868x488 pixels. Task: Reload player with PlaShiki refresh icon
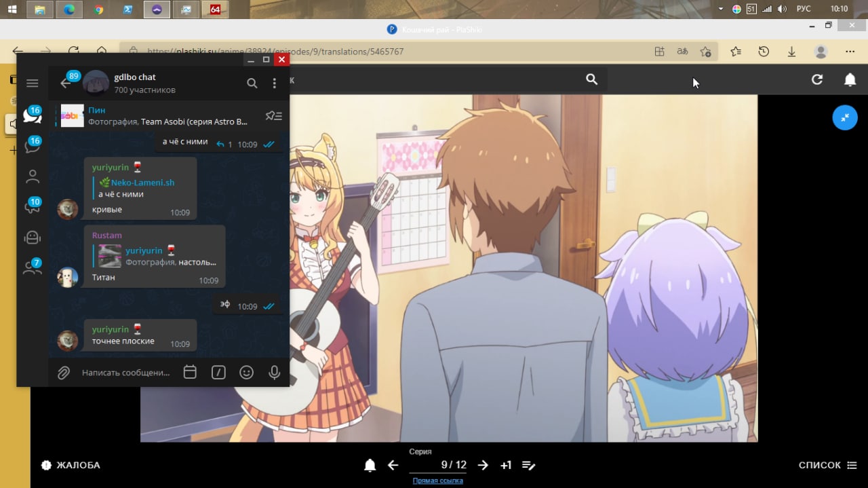817,79
